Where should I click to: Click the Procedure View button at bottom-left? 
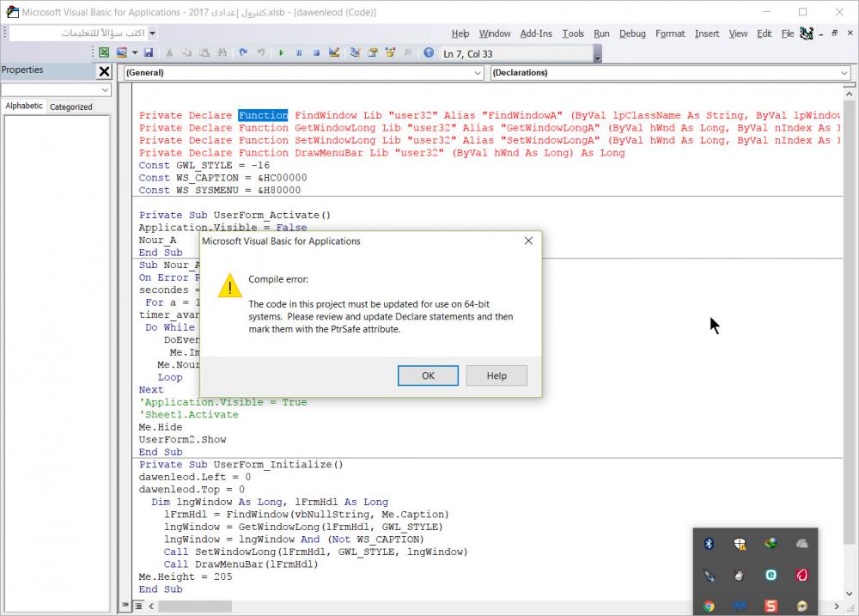(125, 605)
